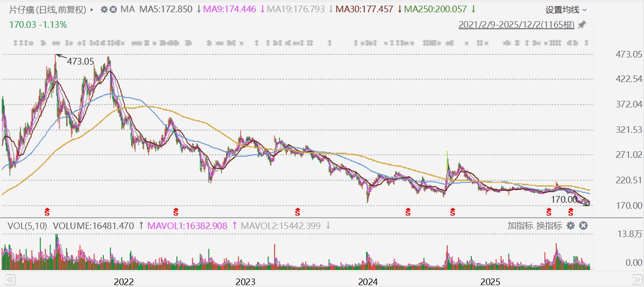Click the last red S marker in 2025
644x287 pixels.
571,212
